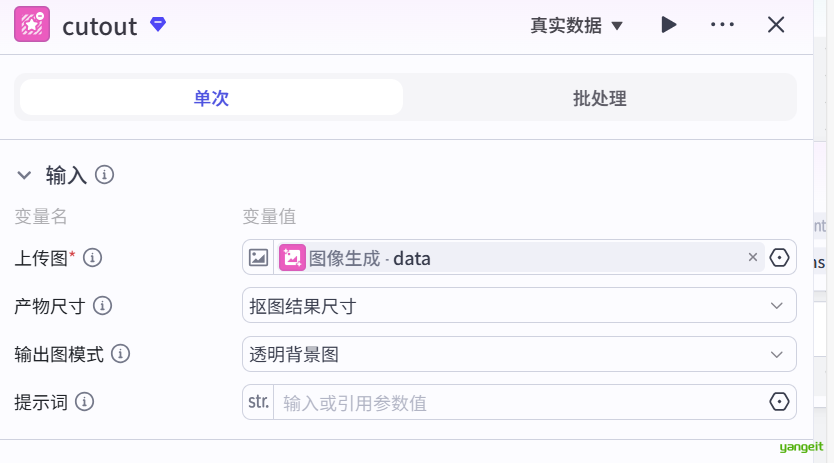This screenshot has height=463, width=834.
Task: Click the pink cutout app icon
Action: pos(32,24)
